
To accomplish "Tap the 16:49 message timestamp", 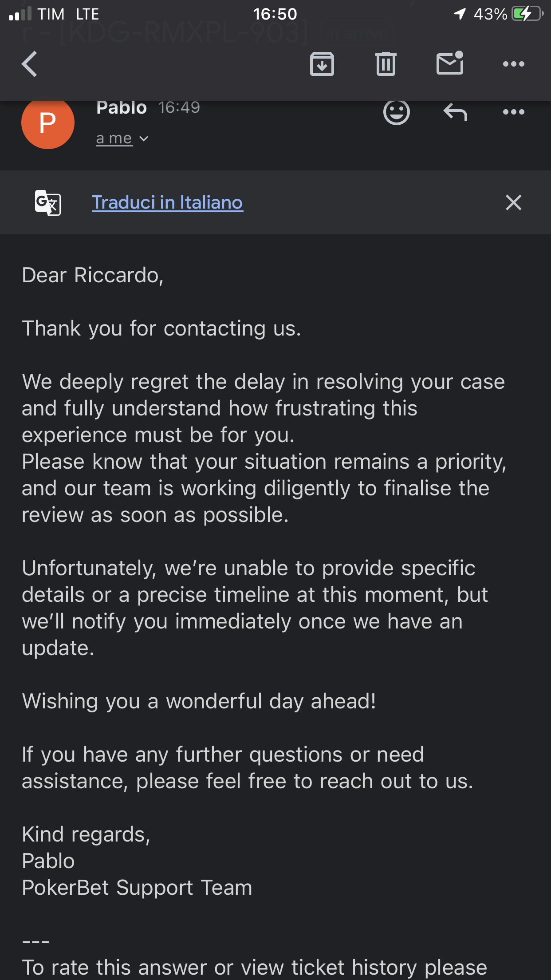I will click(x=179, y=107).
